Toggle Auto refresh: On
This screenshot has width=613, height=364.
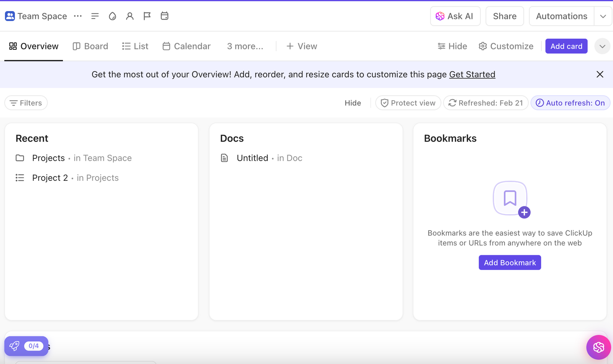pos(570,103)
